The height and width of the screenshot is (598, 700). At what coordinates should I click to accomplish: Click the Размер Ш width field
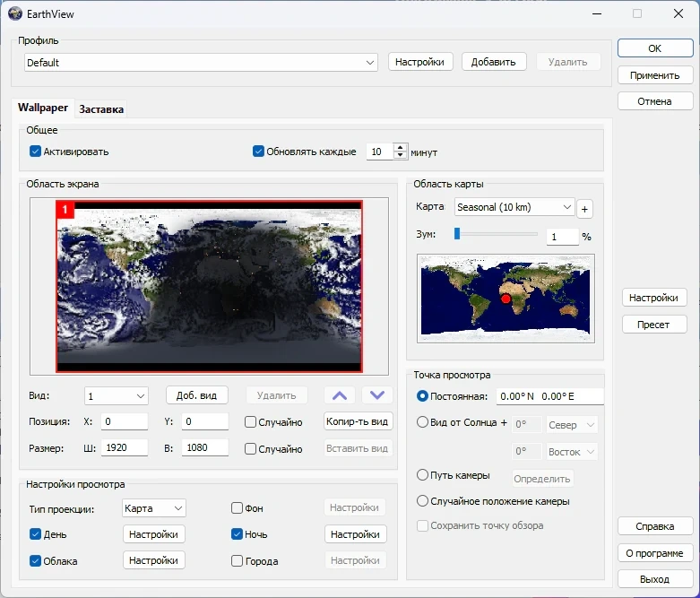pos(124,447)
